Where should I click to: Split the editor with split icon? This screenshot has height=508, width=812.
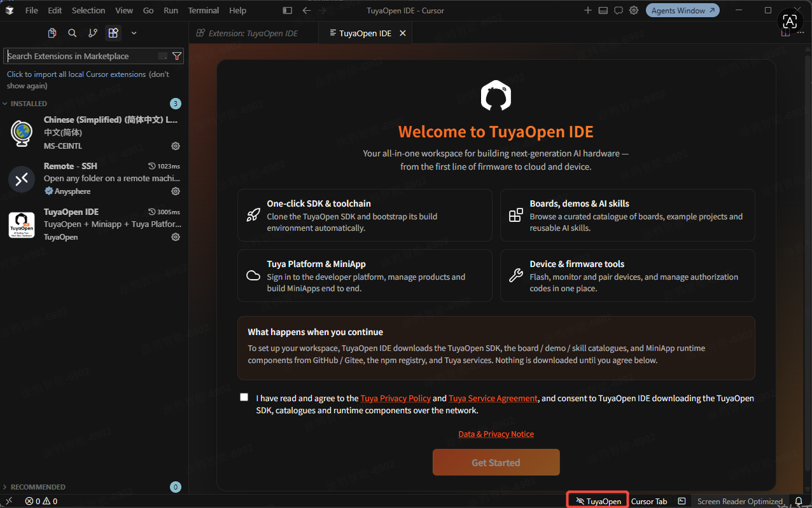tap(785, 33)
